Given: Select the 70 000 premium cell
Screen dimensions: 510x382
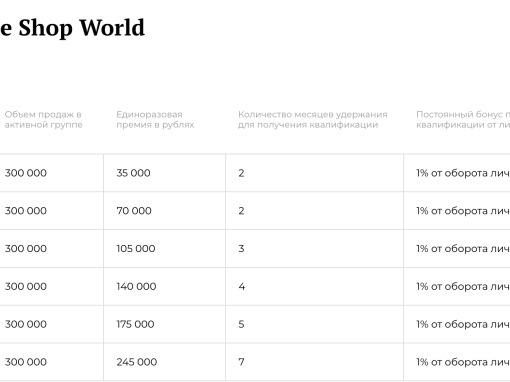Looking at the screenshot, I should tap(134, 211).
